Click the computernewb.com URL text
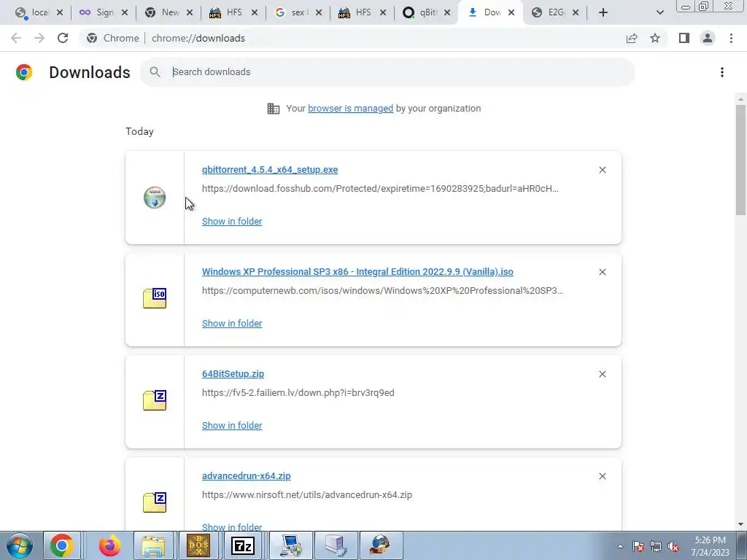Viewport: 747px width, 560px height. click(382, 290)
